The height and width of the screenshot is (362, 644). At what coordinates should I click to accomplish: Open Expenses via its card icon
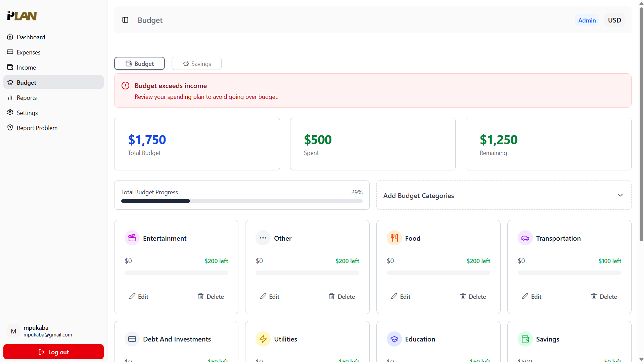(10, 52)
